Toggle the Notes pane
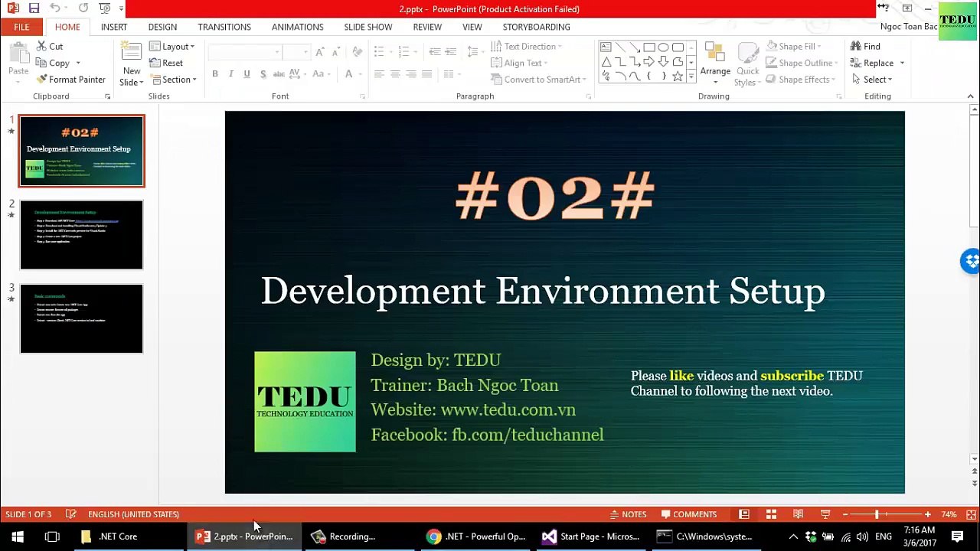This screenshot has width=980, height=551. 628,514
